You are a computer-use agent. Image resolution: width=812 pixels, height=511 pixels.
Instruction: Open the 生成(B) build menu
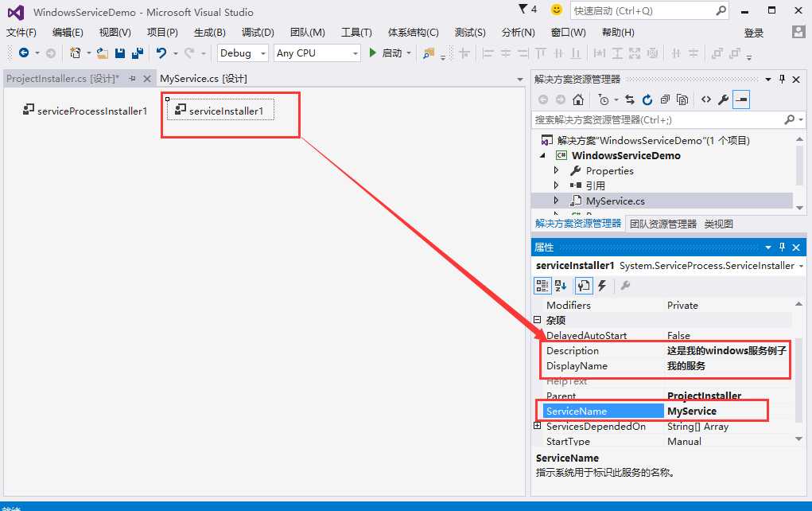click(x=210, y=32)
